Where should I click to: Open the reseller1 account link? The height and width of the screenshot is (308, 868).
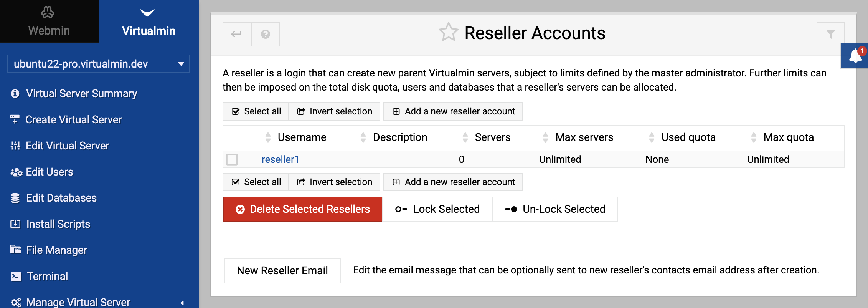(280, 159)
